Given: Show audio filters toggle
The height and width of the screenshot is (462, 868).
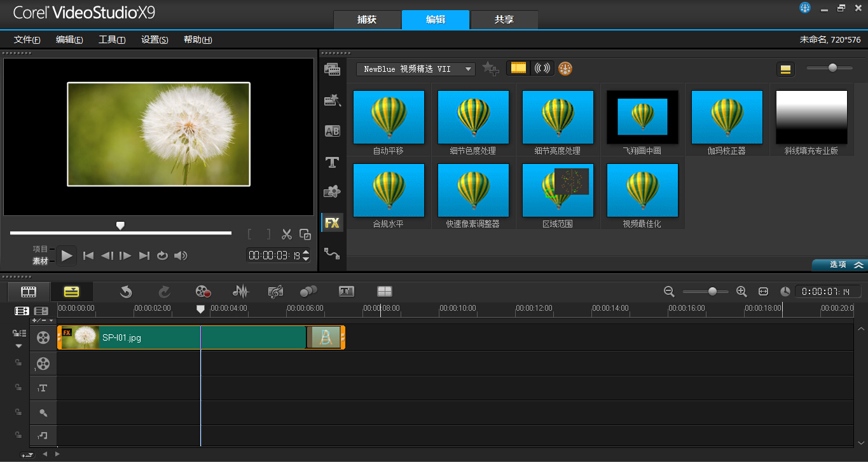Looking at the screenshot, I should (x=542, y=69).
